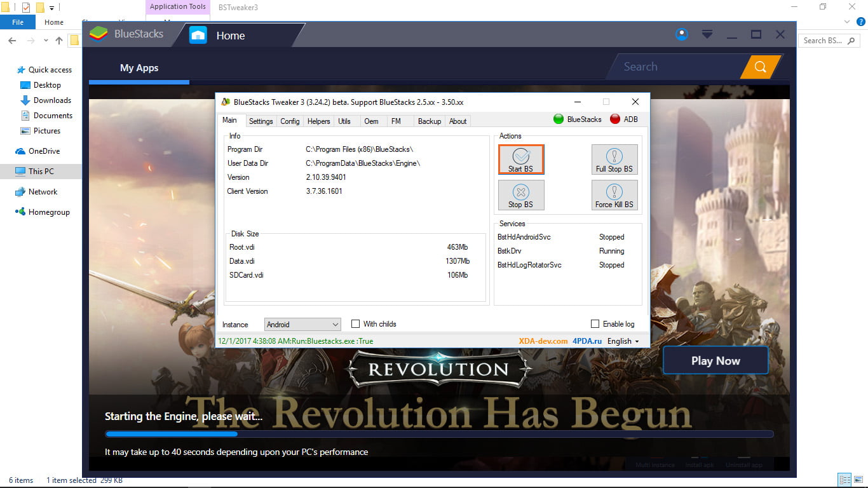Image resolution: width=868 pixels, height=488 pixels.
Task: Open the 4PDA.ru link
Action: [587, 341]
